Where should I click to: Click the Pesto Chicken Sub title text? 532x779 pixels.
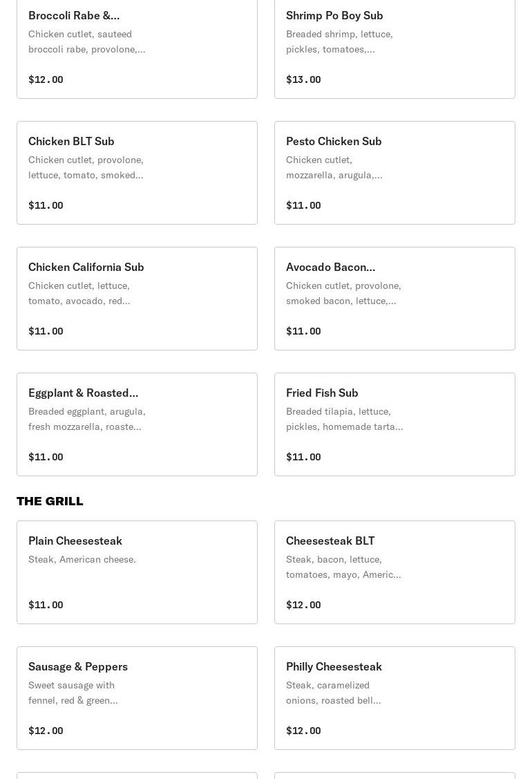point(334,141)
